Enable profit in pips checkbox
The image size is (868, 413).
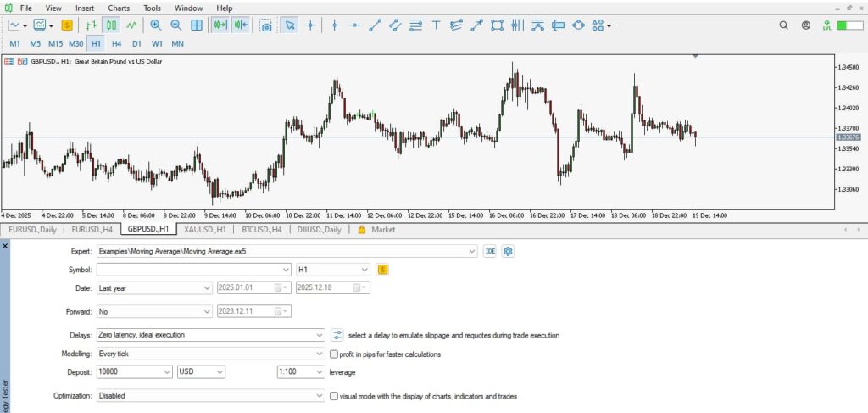coord(333,354)
